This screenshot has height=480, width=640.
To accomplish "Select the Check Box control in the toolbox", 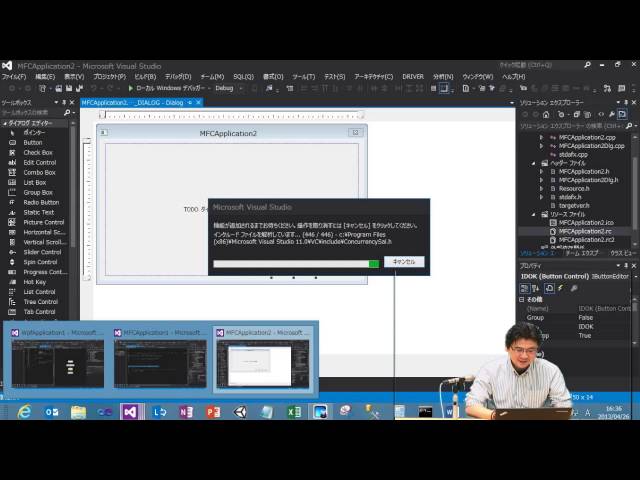I will pyautogui.click(x=38, y=152).
